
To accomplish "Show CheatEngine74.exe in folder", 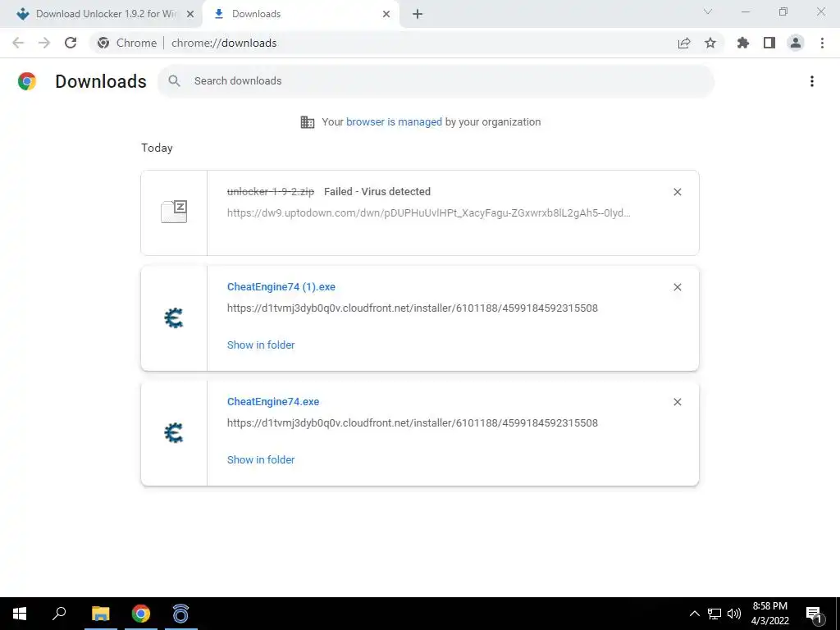I will [x=261, y=459].
